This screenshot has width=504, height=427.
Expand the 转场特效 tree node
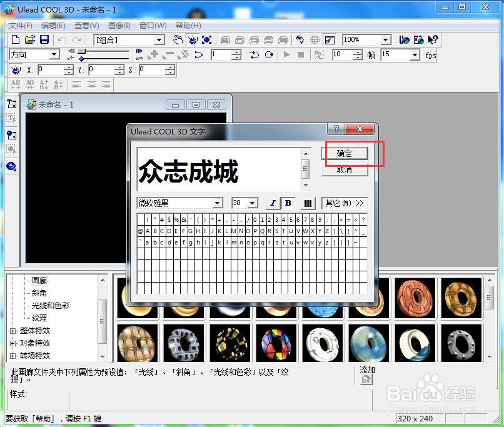click(13, 356)
